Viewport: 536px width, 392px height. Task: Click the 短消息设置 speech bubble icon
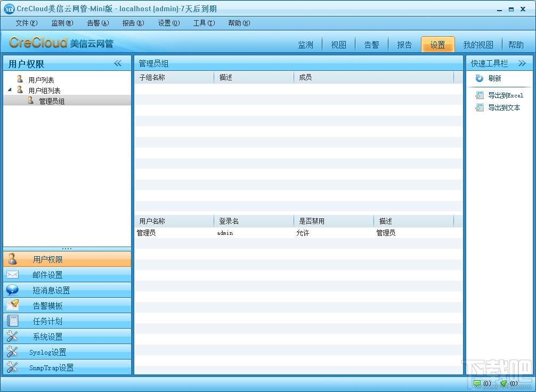(x=13, y=290)
